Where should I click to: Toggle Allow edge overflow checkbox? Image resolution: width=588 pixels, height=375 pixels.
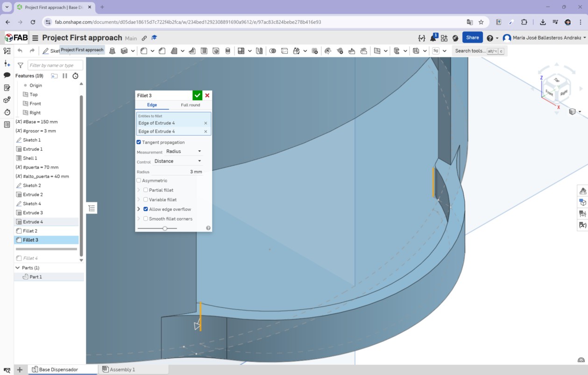[x=146, y=209]
